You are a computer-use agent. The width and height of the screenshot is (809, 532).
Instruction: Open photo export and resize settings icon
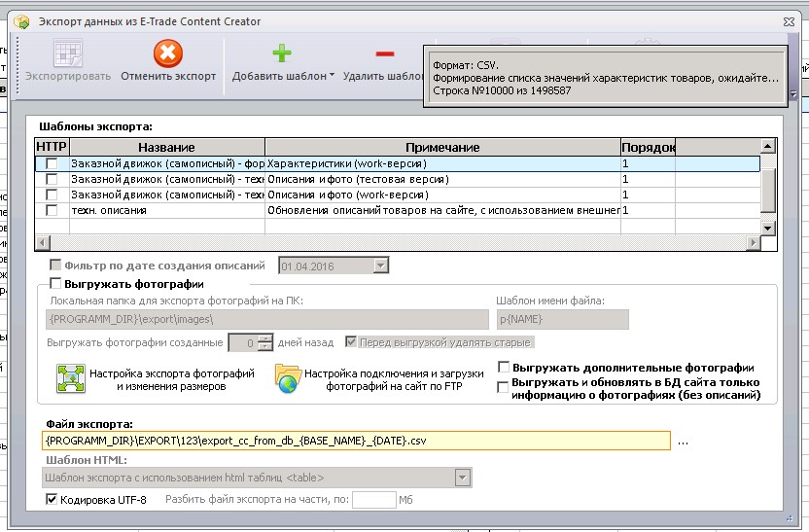click(71, 379)
